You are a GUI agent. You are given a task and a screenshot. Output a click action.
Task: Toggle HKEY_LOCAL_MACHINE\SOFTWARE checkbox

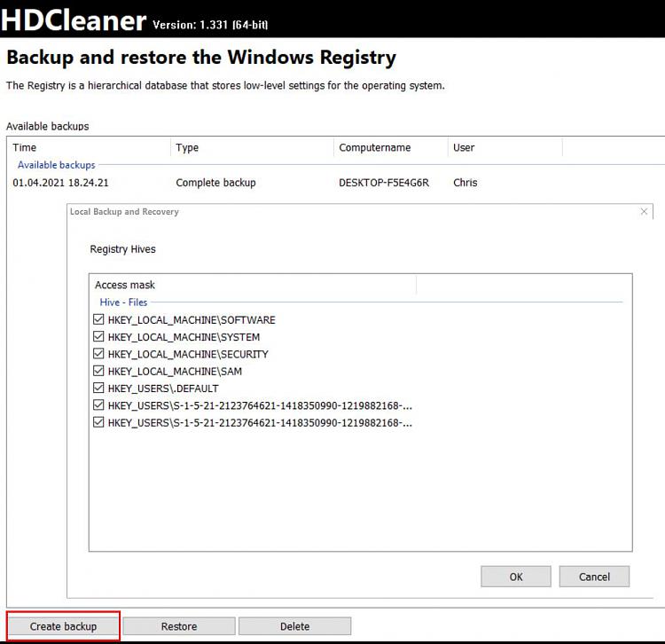click(98, 319)
